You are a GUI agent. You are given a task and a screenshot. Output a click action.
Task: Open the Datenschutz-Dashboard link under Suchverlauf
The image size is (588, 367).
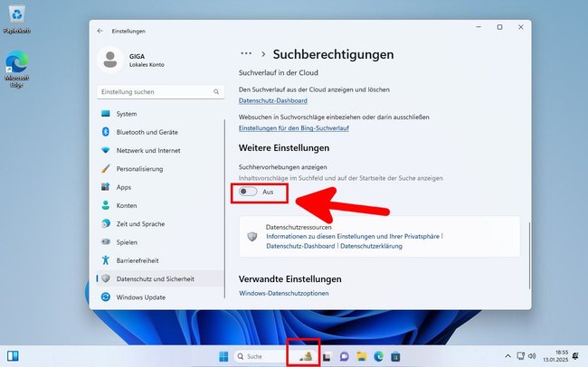tap(273, 100)
